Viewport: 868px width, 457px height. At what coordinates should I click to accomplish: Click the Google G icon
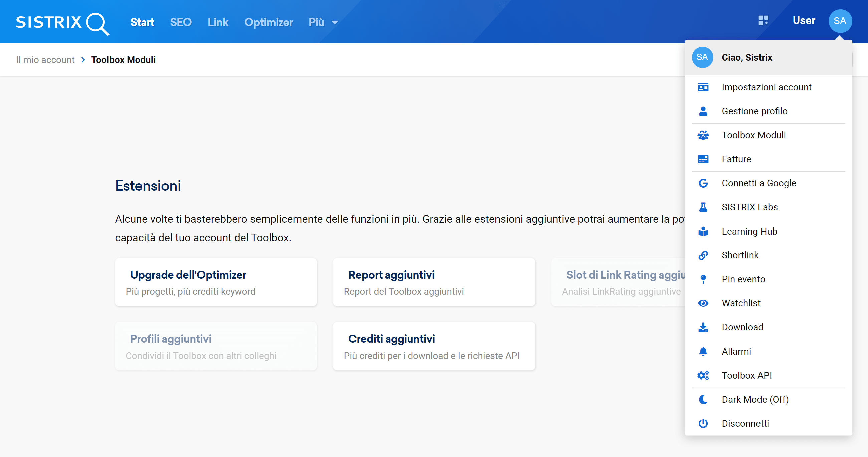[x=703, y=183]
